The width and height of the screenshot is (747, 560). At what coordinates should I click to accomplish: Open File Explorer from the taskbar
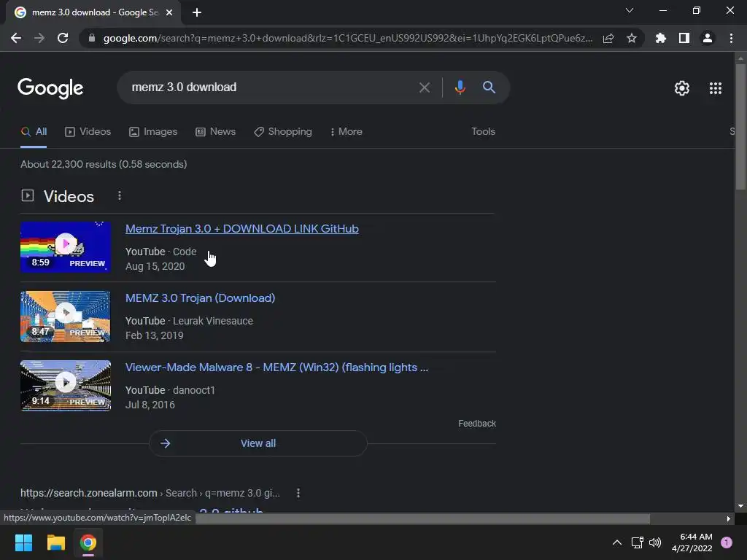tap(55, 542)
